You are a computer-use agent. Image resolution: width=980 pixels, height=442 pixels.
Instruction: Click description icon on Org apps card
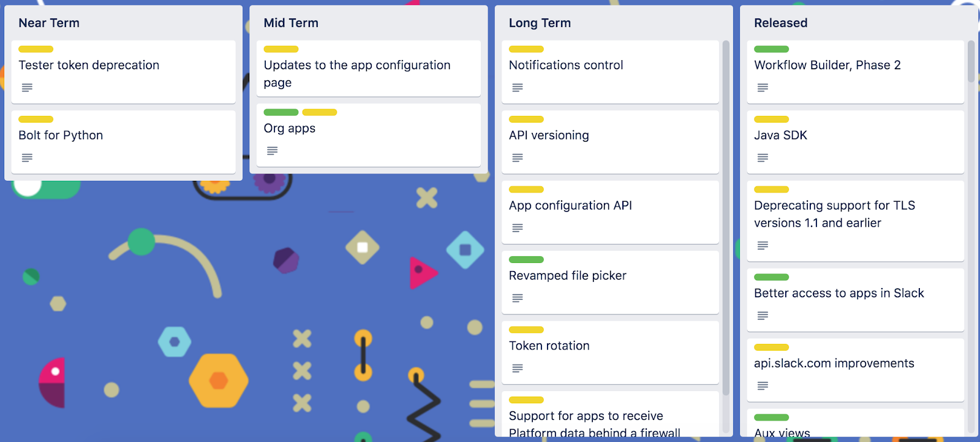pyautogui.click(x=273, y=151)
